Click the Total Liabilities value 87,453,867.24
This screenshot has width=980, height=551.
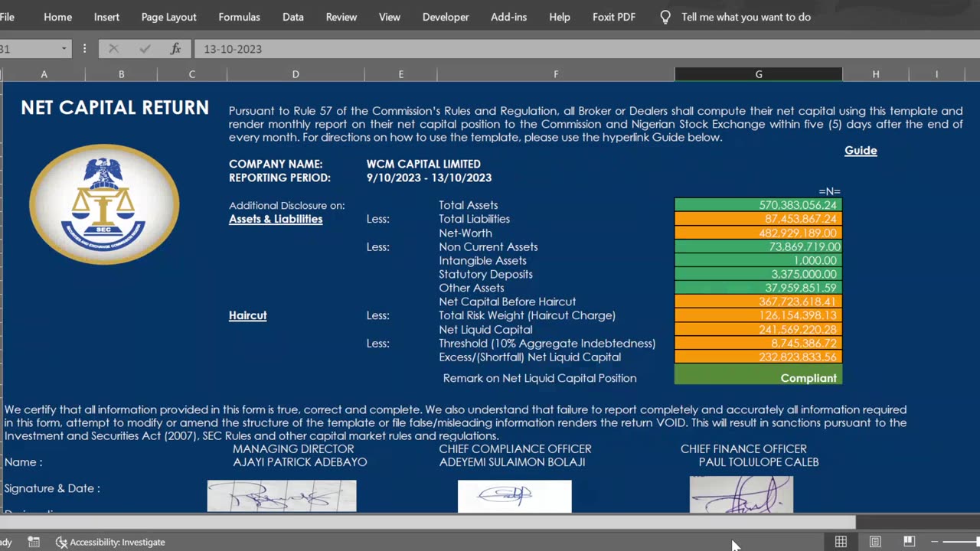[758, 219]
